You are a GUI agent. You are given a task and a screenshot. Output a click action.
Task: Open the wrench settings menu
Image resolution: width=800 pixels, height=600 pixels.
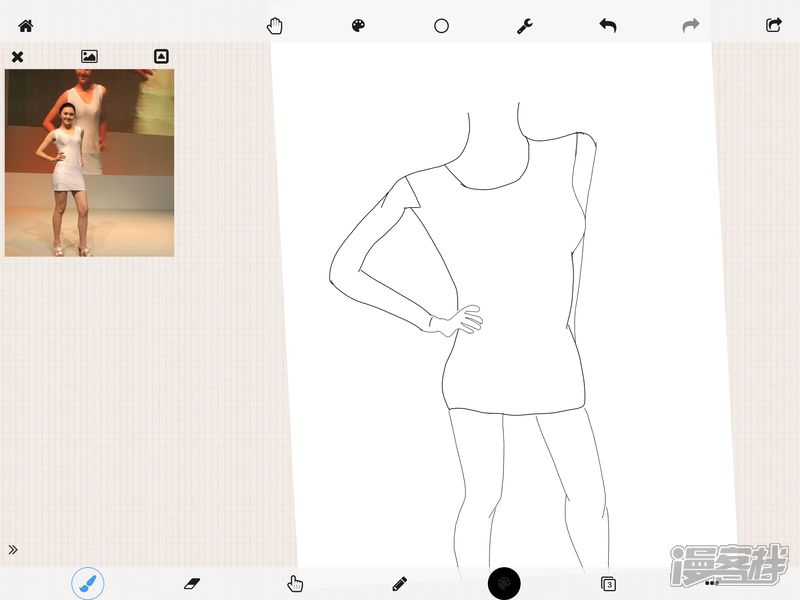(524, 26)
